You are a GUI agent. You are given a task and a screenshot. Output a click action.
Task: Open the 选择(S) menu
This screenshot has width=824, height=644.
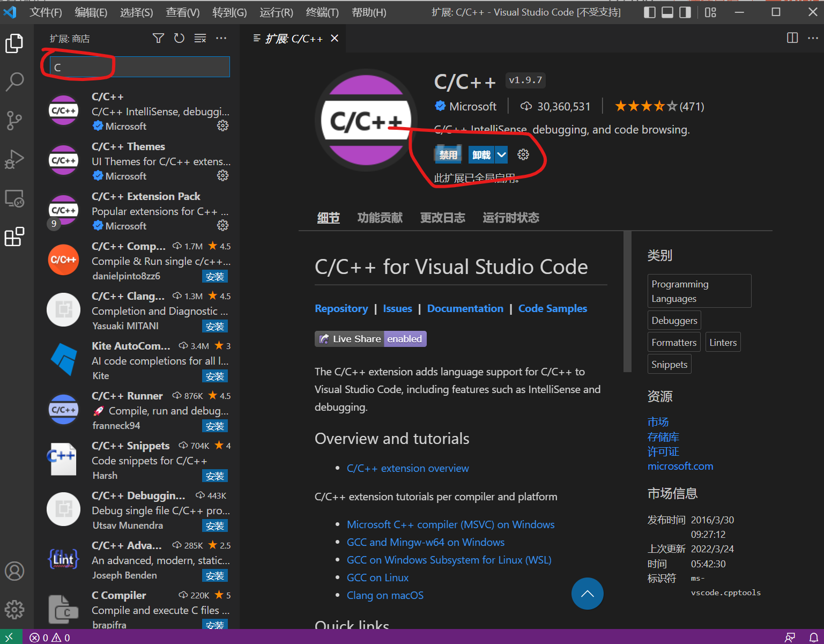tap(136, 12)
